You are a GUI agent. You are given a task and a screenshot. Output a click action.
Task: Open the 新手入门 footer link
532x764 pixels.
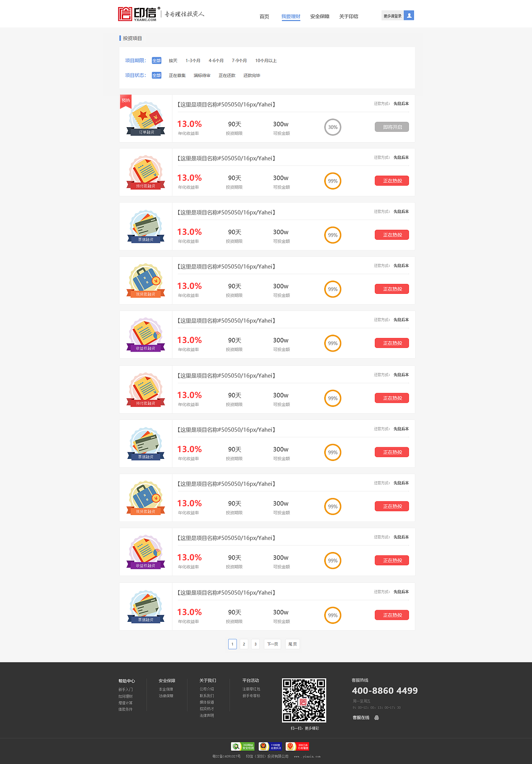click(x=126, y=690)
